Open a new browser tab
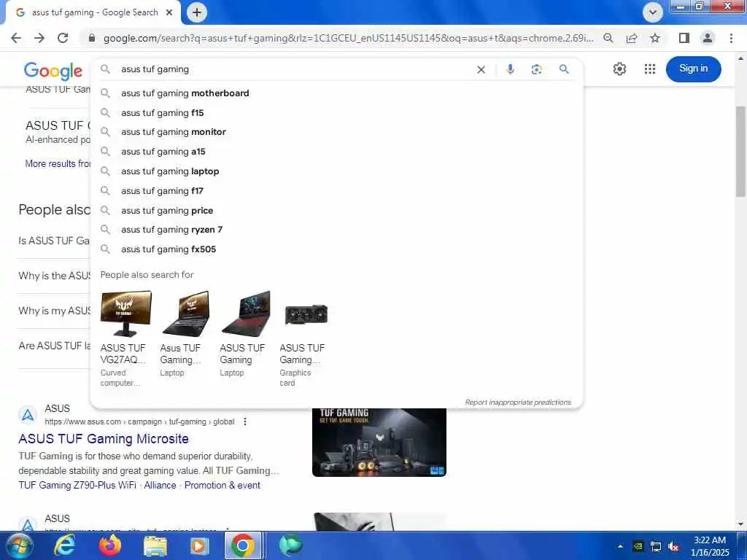This screenshot has height=560, width=747. 197,12
